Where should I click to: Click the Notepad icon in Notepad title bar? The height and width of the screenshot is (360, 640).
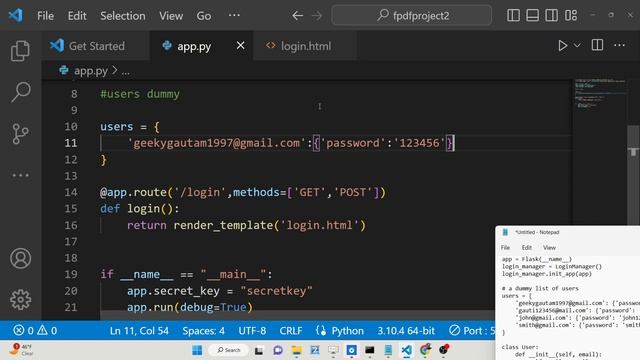(x=505, y=232)
